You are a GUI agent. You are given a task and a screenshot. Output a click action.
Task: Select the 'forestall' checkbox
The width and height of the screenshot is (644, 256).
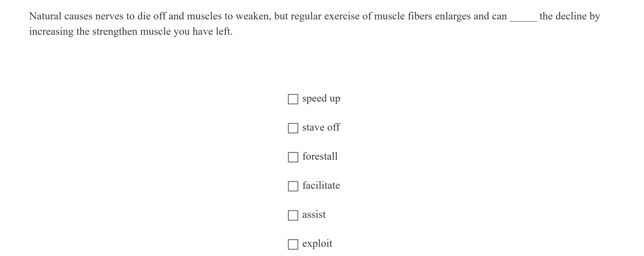(293, 157)
